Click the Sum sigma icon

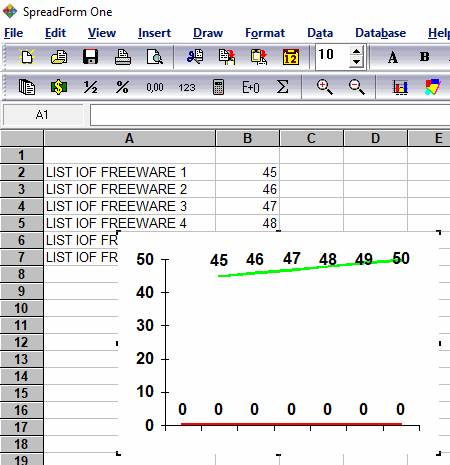click(282, 87)
